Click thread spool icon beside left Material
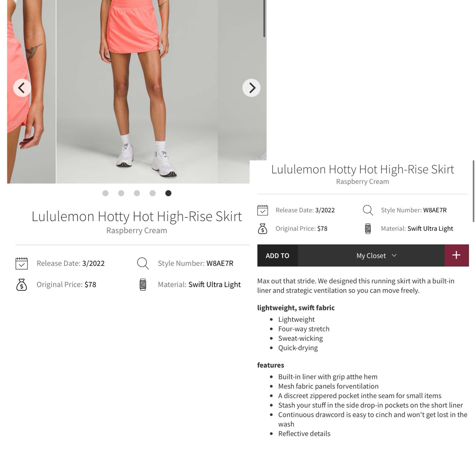This screenshot has height=476, width=476. click(x=143, y=285)
